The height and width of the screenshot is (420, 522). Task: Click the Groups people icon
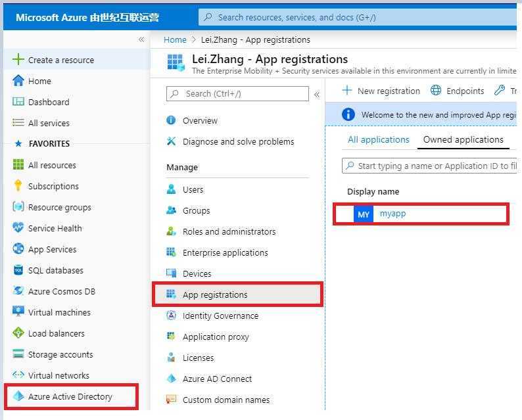pos(171,210)
